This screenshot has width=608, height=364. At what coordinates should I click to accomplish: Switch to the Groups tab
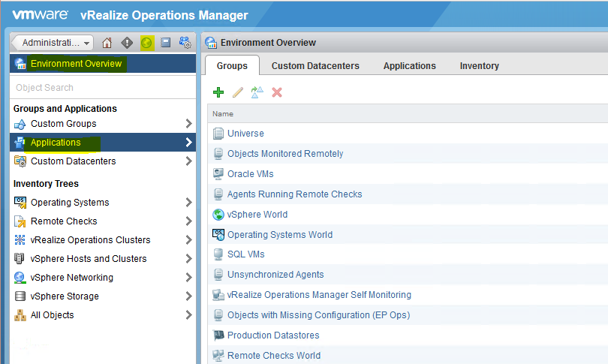tap(232, 65)
